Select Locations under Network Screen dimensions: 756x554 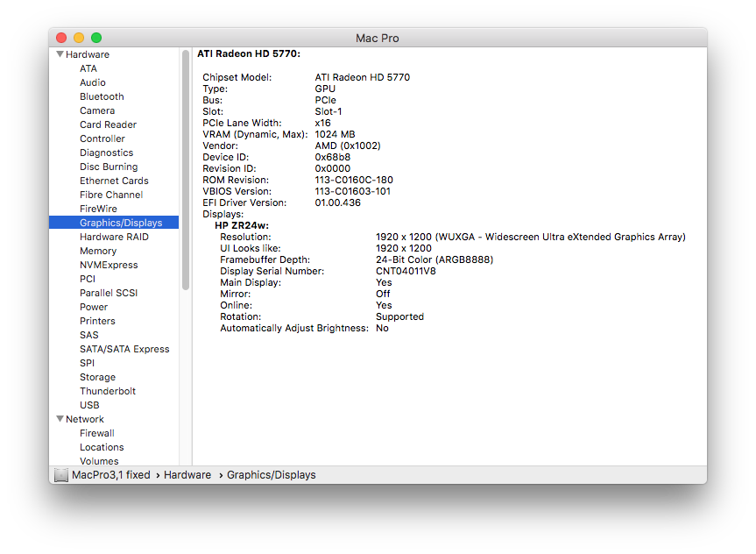[102, 447]
